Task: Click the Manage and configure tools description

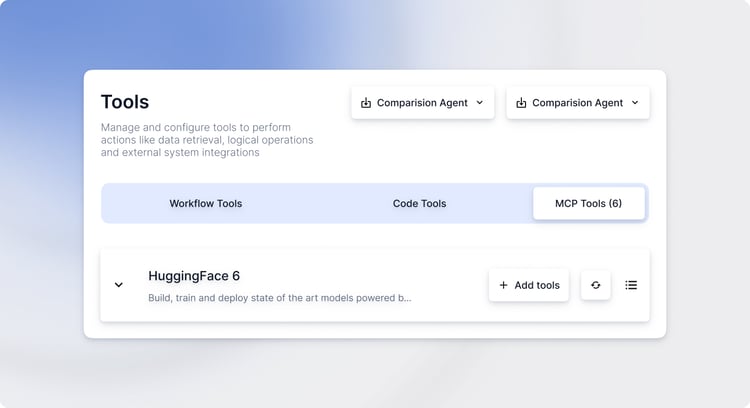Action: click(x=207, y=140)
